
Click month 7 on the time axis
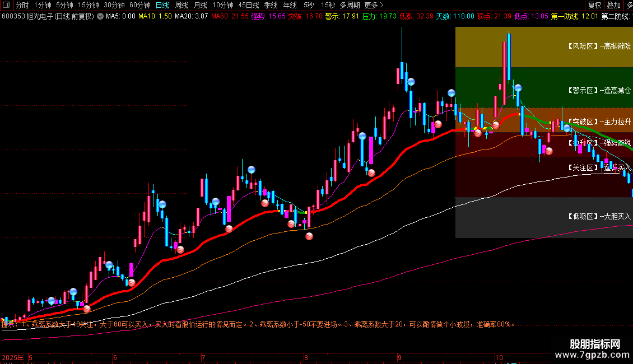pos(203,357)
